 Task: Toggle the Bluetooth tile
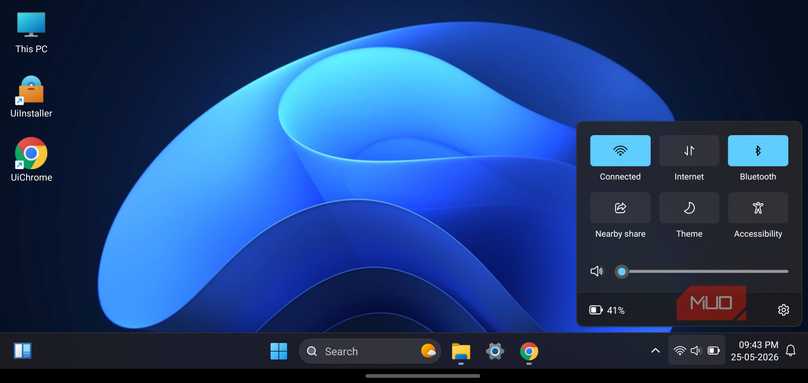point(758,151)
